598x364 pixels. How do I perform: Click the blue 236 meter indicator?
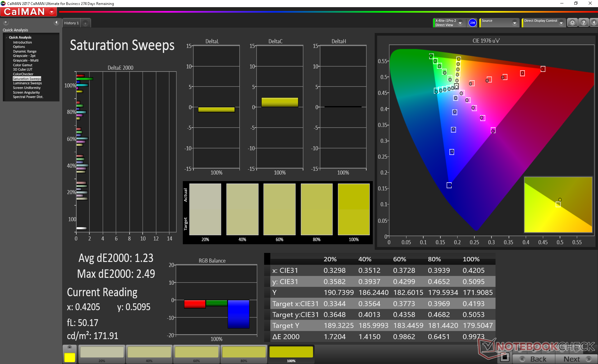472,23
